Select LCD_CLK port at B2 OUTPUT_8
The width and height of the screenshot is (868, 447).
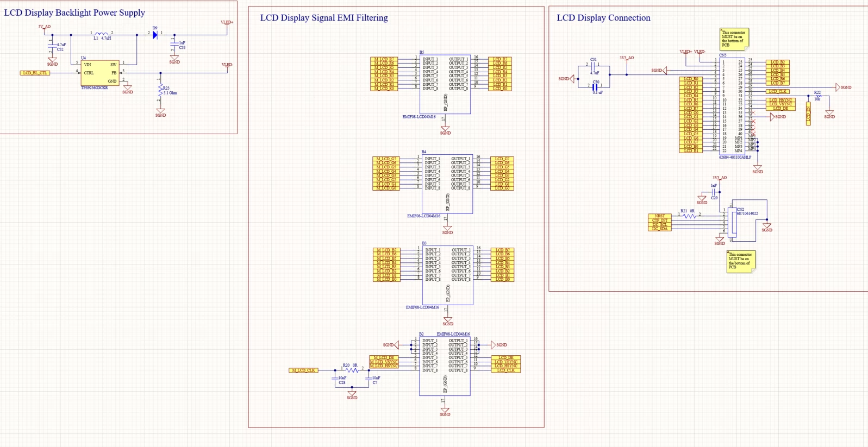506,370
